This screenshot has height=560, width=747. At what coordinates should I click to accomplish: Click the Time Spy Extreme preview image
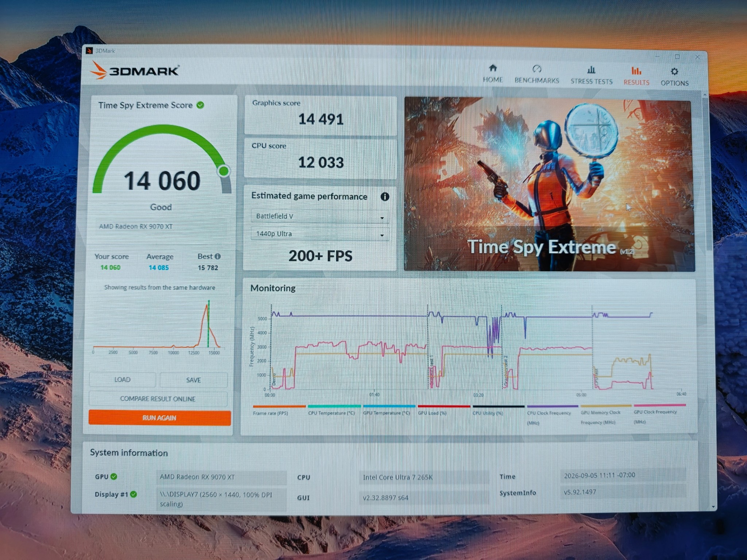click(x=549, y=185)
